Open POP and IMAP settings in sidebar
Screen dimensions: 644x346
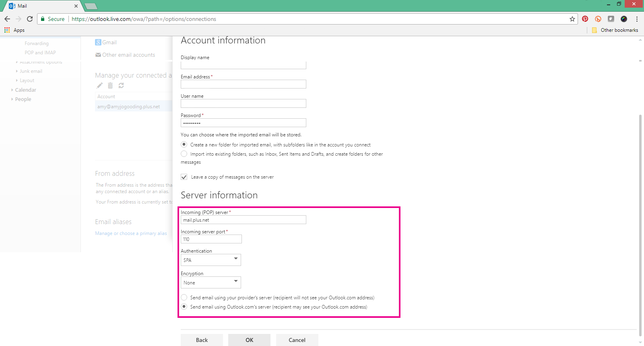(40, 53)
